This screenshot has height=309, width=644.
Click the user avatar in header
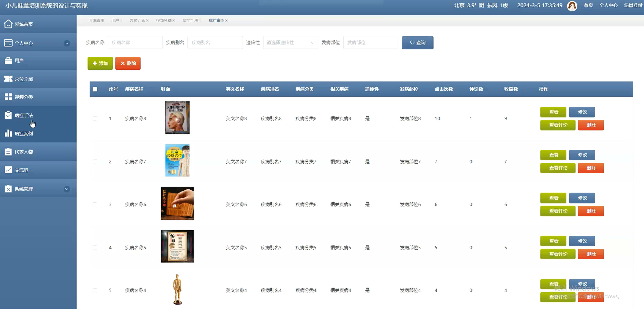572,6
